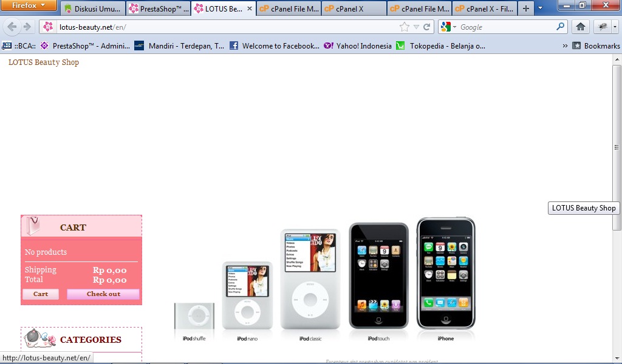Open the address bar history dropdown arrow

[x=416, y=27]
